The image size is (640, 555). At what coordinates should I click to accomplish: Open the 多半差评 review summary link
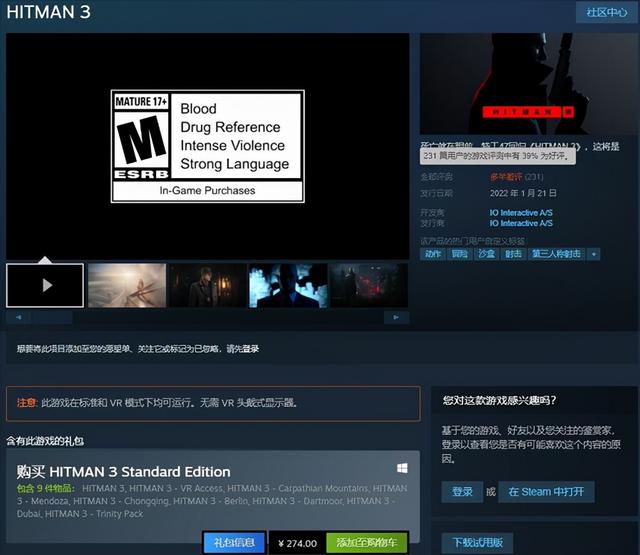(506, 177)
